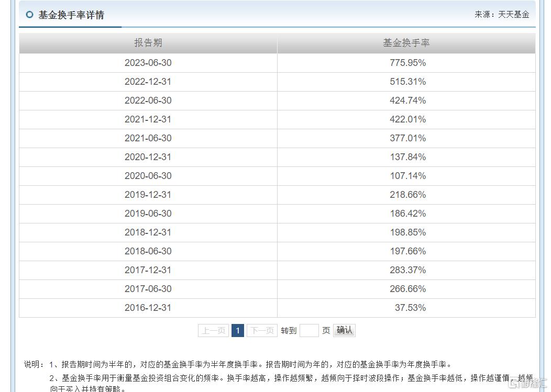Select the 2019-06-30 date cell
This screenshot has height=392, width=551.
(148, 214)
